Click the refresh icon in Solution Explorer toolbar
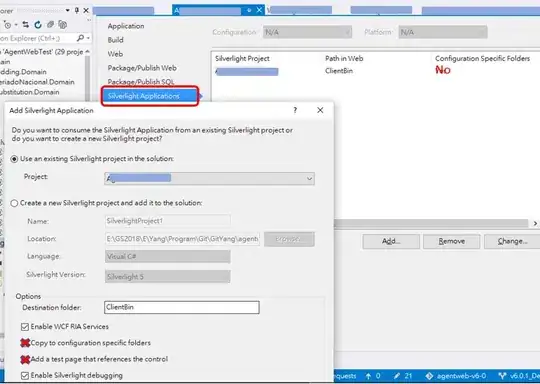The height and width of the screenshot is (384, 540). point(38,24)
